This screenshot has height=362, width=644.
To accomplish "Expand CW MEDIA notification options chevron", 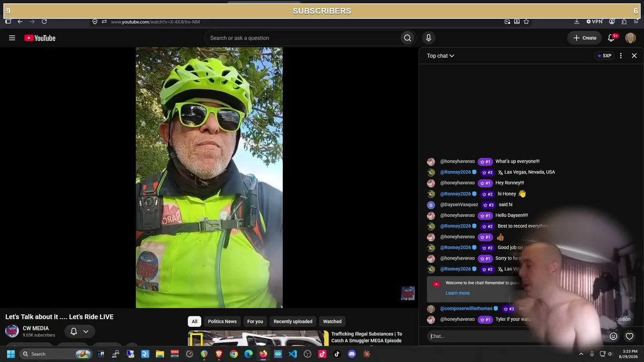I will (x=86, y=331).
